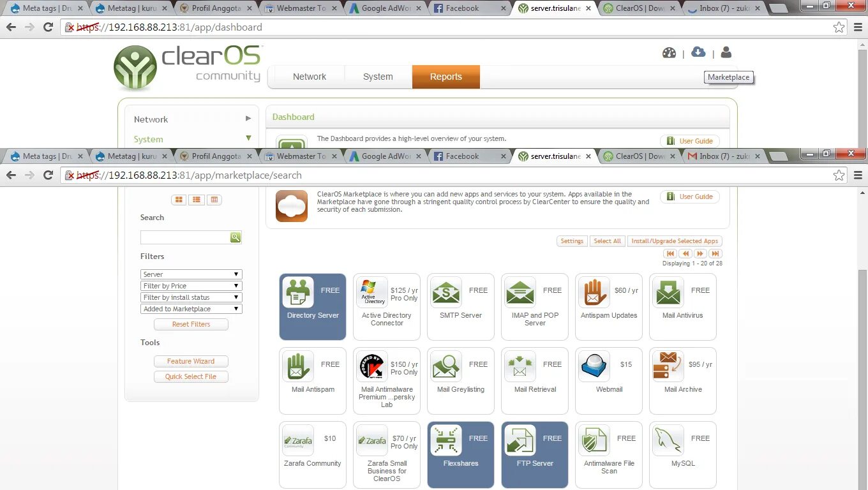This screenshot has width=868, height=490.
Task: Select the Antispam Updates app tile
Action: [609, 307]
